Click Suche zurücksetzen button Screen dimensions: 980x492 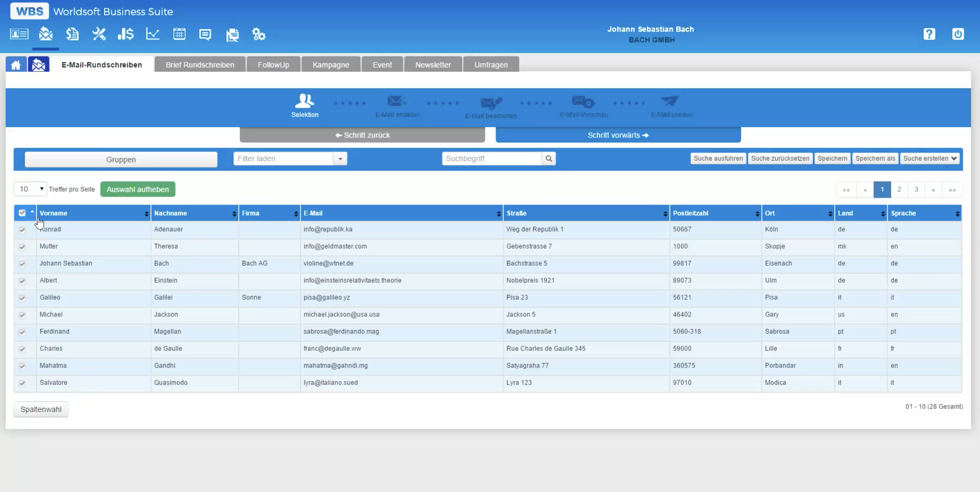pos(780,159)
